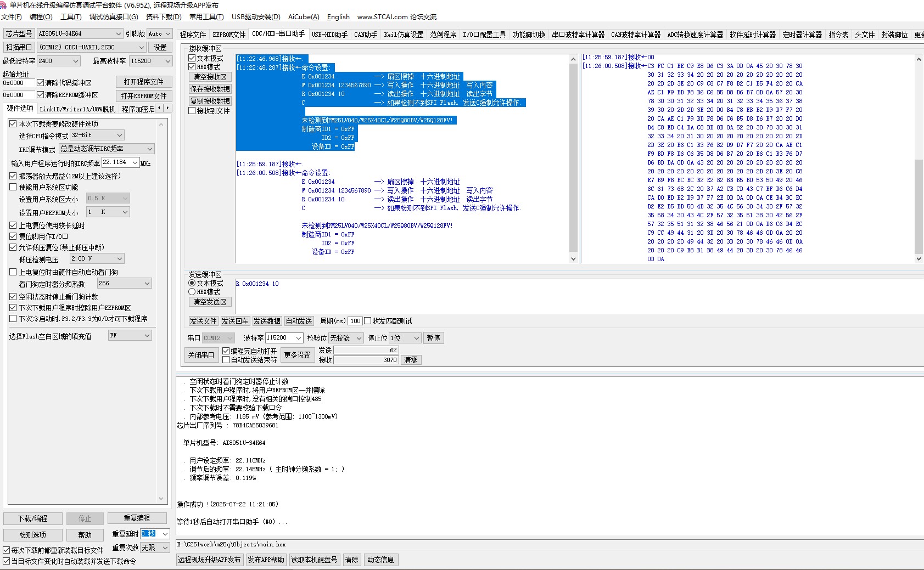Image resolution: width=924 pixels, height=570 pixels.
Task: Select HEX模式 radio in send buffer
Action: click(192, 292)
